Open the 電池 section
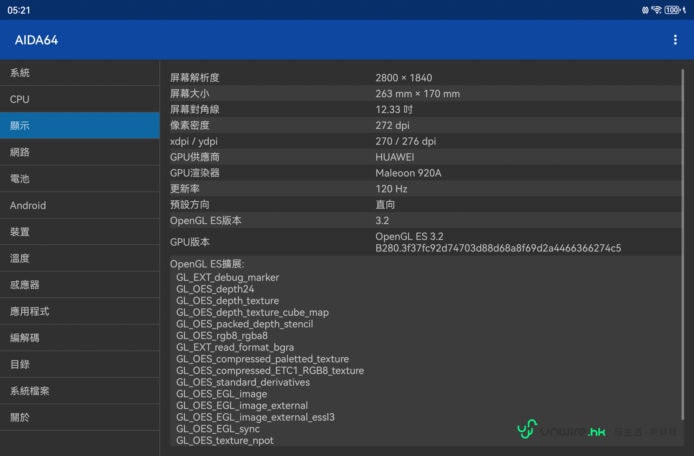 80,179
